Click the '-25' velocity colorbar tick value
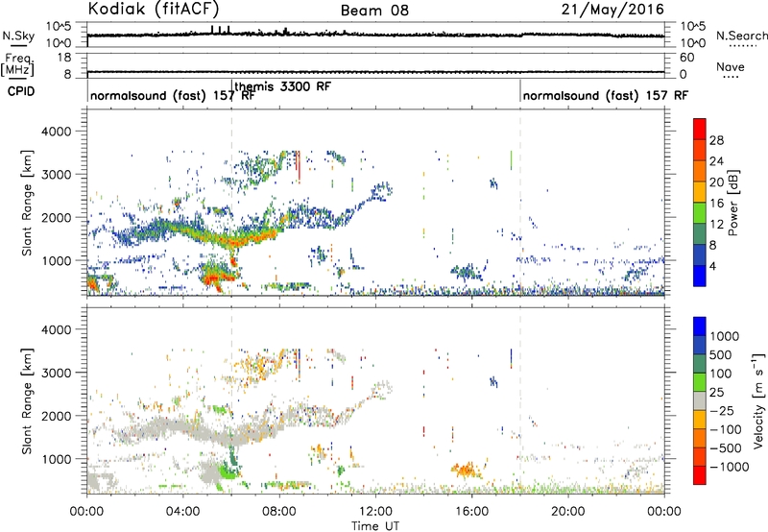The image size is (768, 532). pos(722,411)
